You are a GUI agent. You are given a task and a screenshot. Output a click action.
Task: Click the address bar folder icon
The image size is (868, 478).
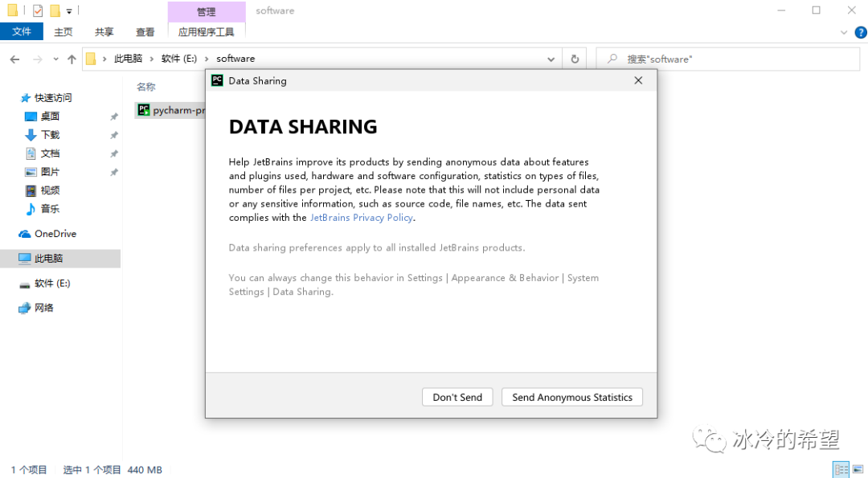click(x=92, y=59)
